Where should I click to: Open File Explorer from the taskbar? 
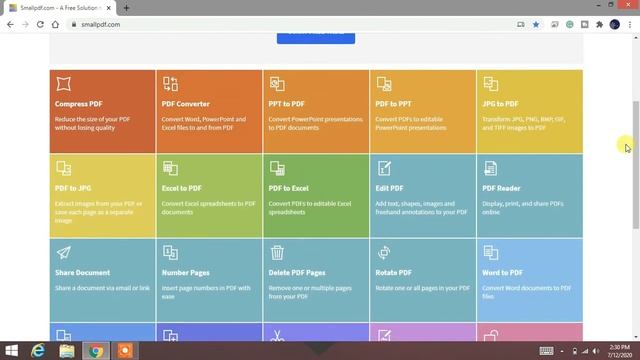pyautogui.click(x=67, y=351)
